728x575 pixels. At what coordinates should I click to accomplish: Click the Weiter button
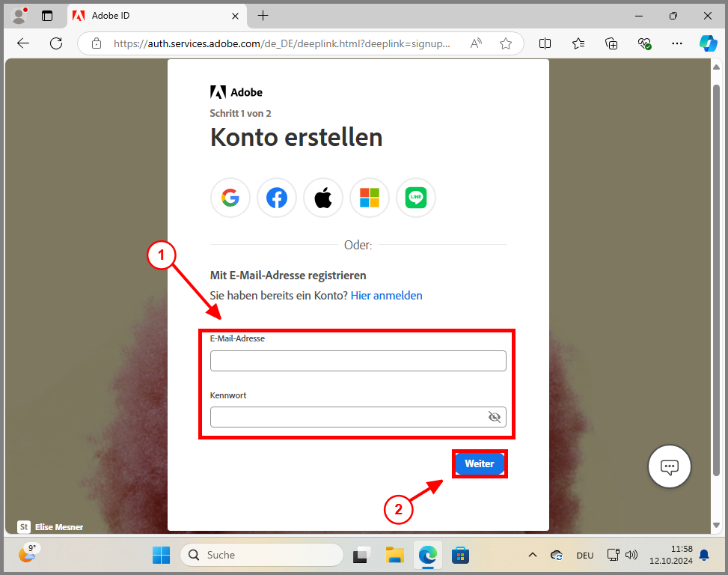tap(479, 463)
